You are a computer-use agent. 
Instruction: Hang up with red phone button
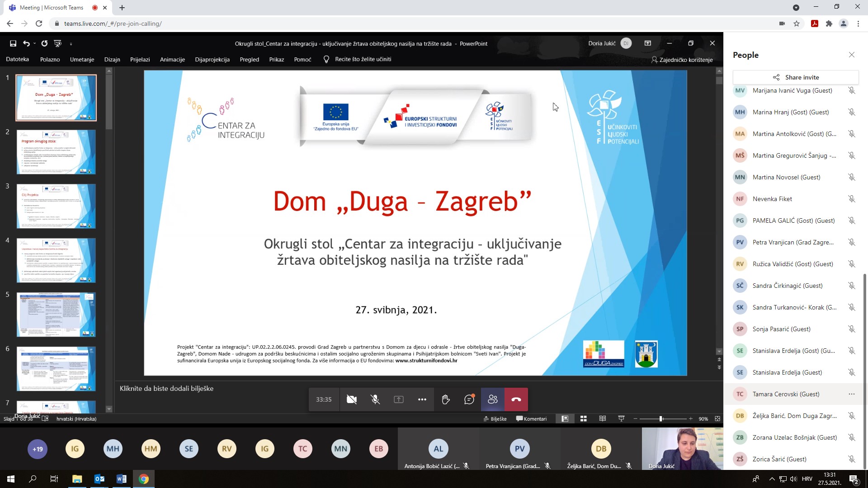(x=516, y=399)
